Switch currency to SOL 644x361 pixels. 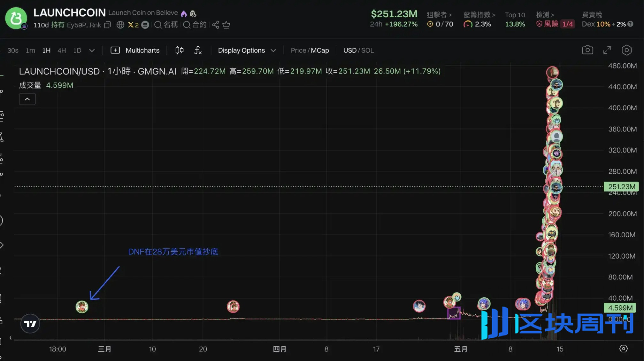click(367, 51)
